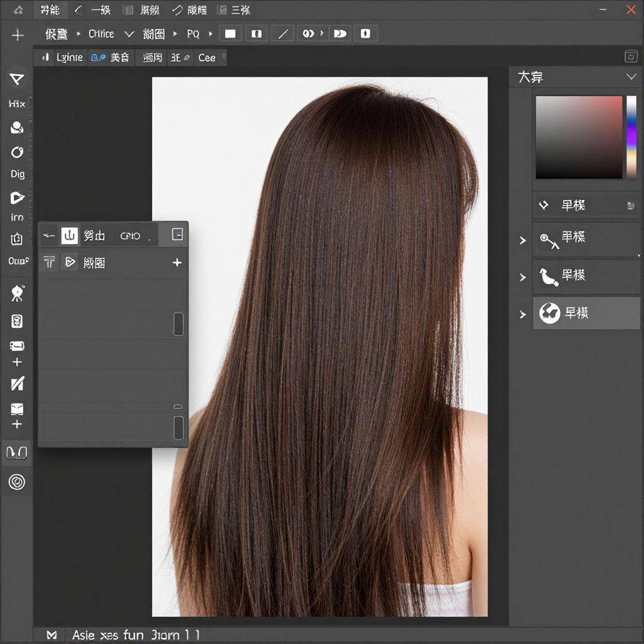The height and width of the screenshot is (644, 644).
Task: Select the concentric circle target icon
Action: (17, 482)
